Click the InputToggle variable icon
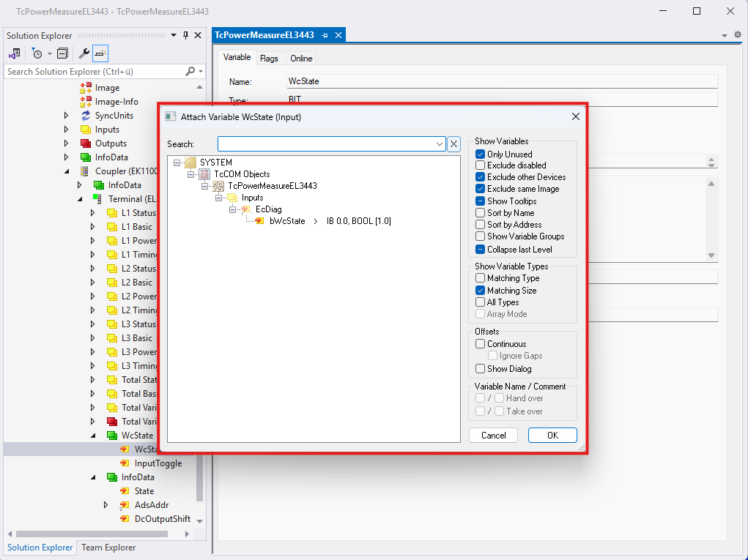 tap(125, 463)
